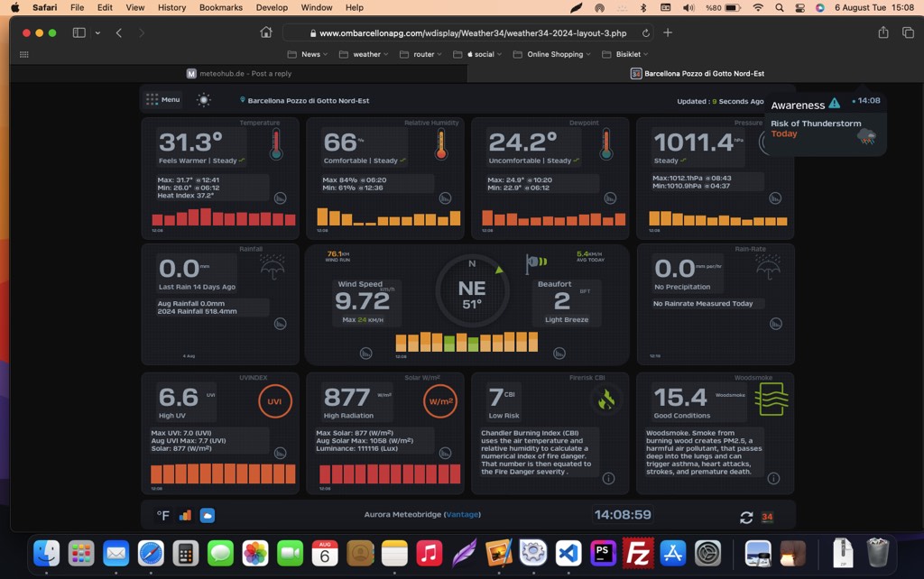Screen dimensions: 924x579
Task: Open the bar chart icon in the bottom bar
Action: (185, 516)
